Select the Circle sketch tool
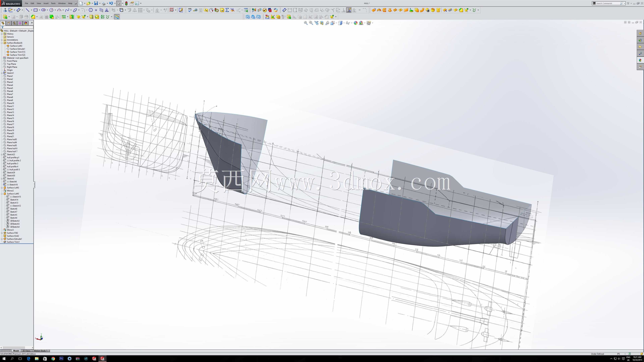 [x=51, y=10]
